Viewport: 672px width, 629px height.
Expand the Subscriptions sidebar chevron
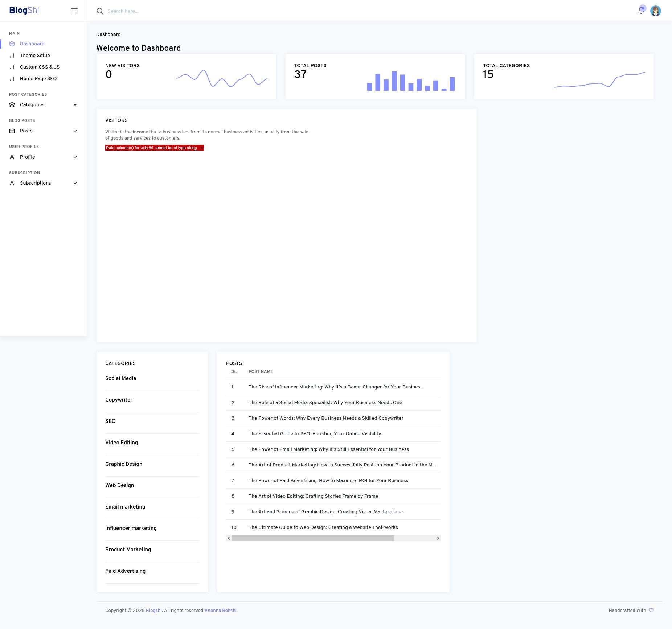pyautogui.click(x=75, y=183)
